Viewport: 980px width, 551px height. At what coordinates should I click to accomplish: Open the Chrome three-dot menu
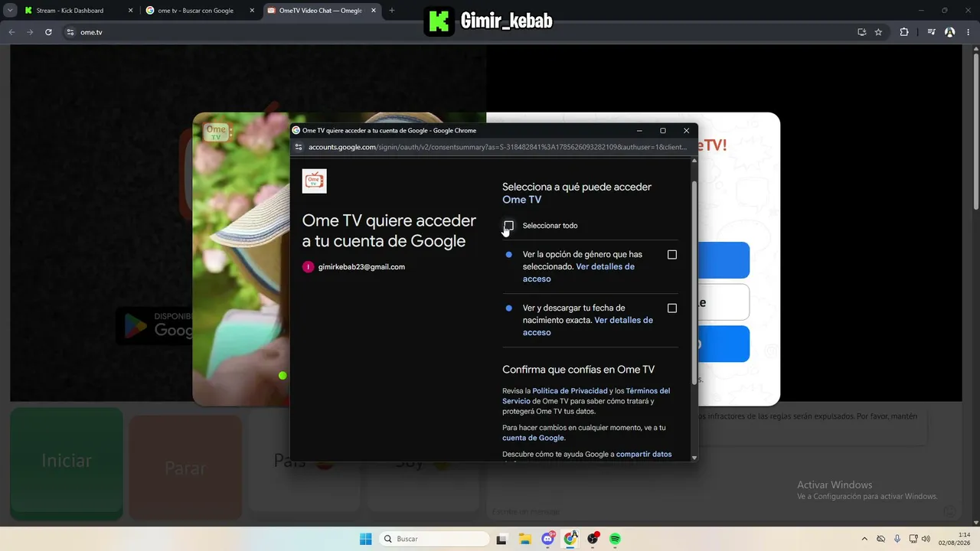click(969, 32)
